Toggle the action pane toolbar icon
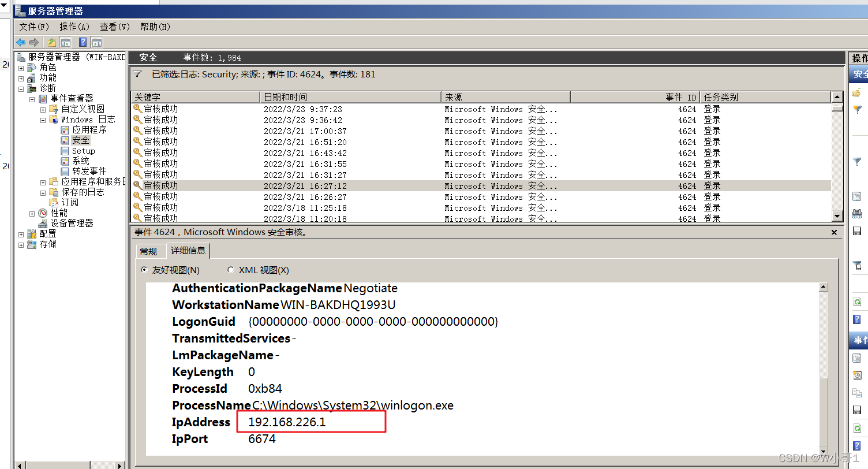 coord(97,42)
